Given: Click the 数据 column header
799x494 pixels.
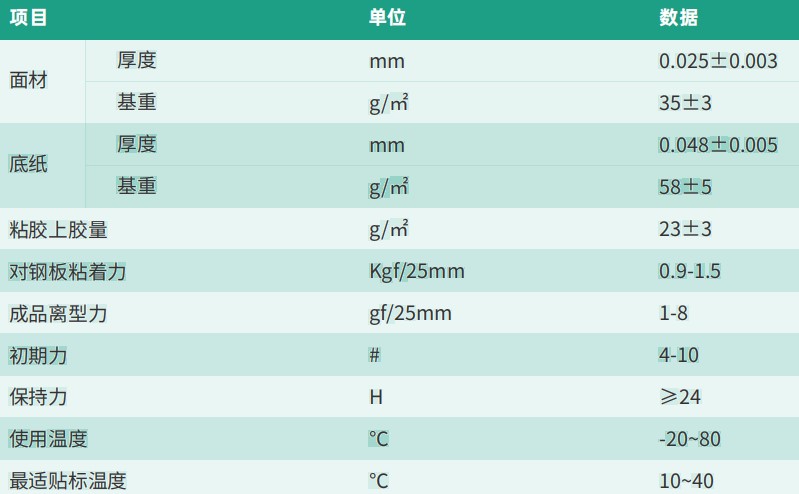Looking at the screenshot, I should [x=678, y=18].
